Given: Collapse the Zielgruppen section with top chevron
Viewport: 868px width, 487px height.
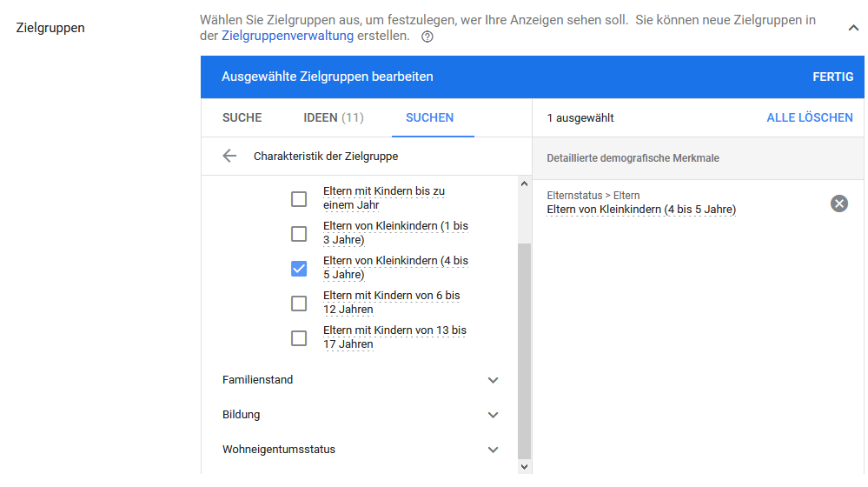Looking at the screenshot, I should [x=853, y=28].
